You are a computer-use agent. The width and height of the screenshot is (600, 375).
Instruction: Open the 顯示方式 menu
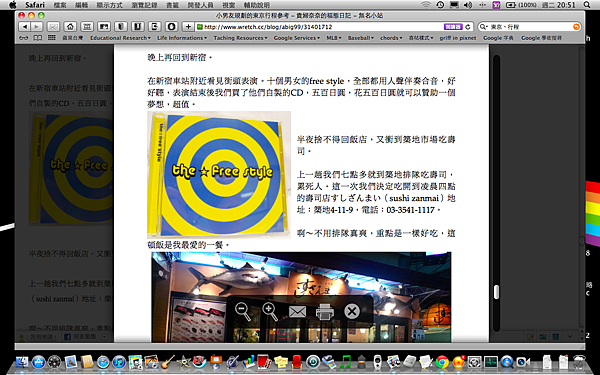pos(109,5)
